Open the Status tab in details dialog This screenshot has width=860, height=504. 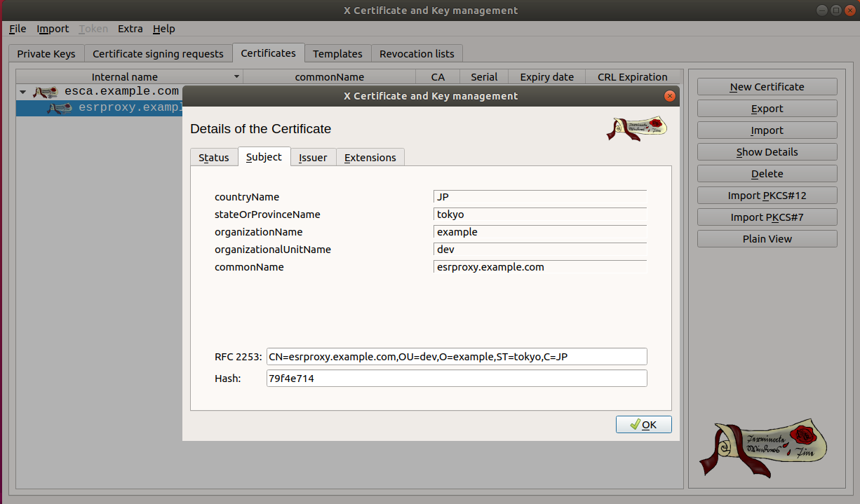pyautogui.click(x=214, y=158)
